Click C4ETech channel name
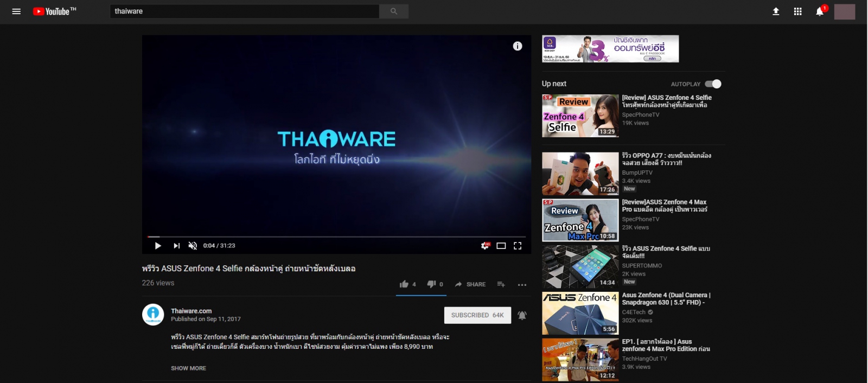This screenshot has width=868, height=383. [634, 312]
